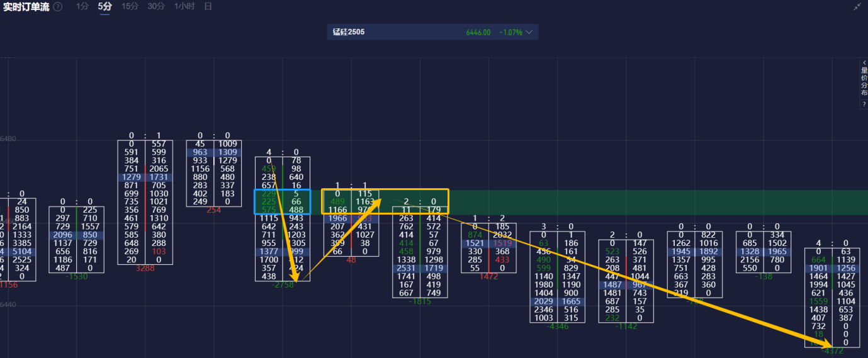
Task: Select the 5分 timeframe tab
Action: (104, 6)
